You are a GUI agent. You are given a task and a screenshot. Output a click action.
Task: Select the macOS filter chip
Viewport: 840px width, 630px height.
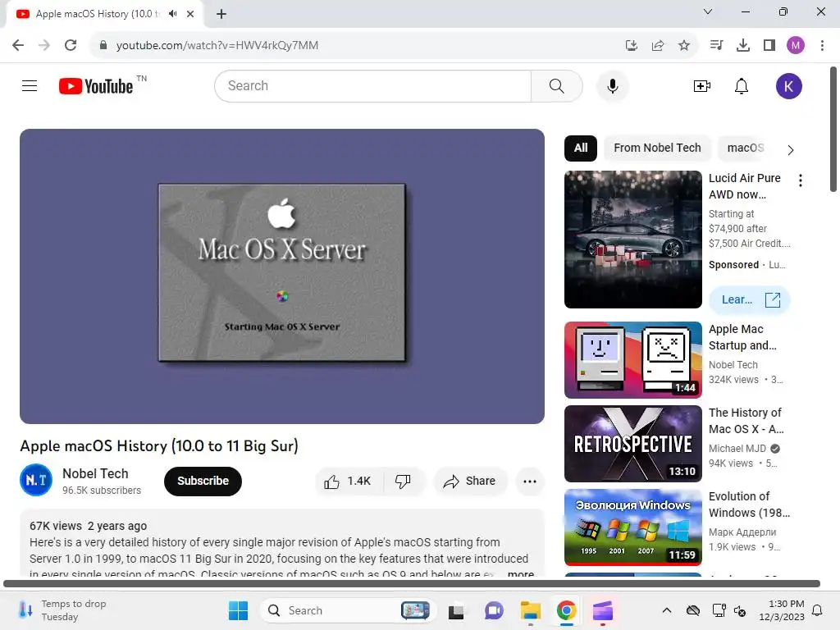click(745, 148)
